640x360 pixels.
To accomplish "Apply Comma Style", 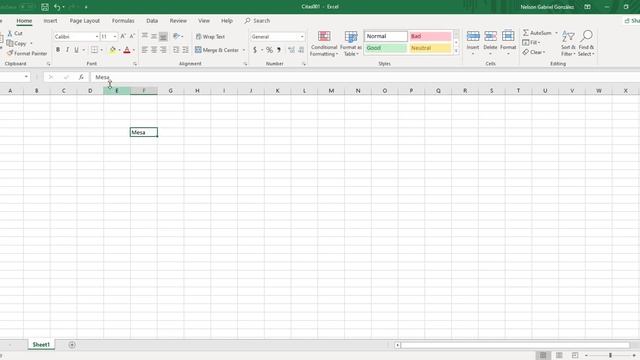I will click(279, 50).
